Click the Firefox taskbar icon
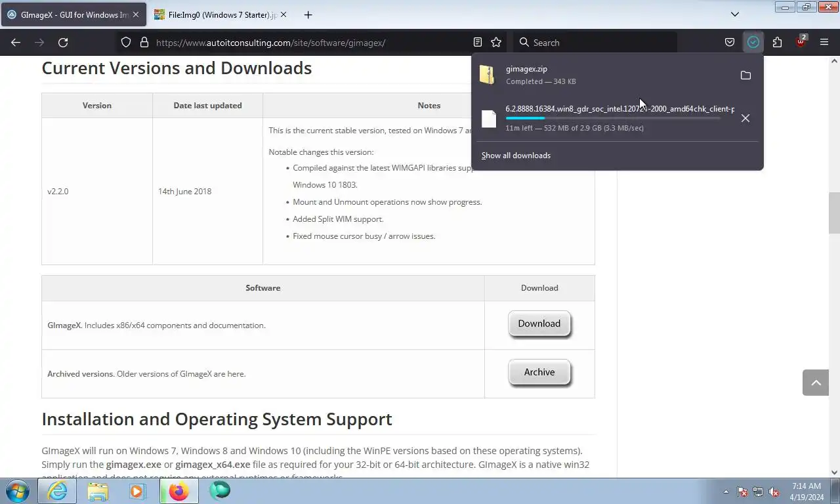Screen dimensions: 840x504 coord(178,491)
